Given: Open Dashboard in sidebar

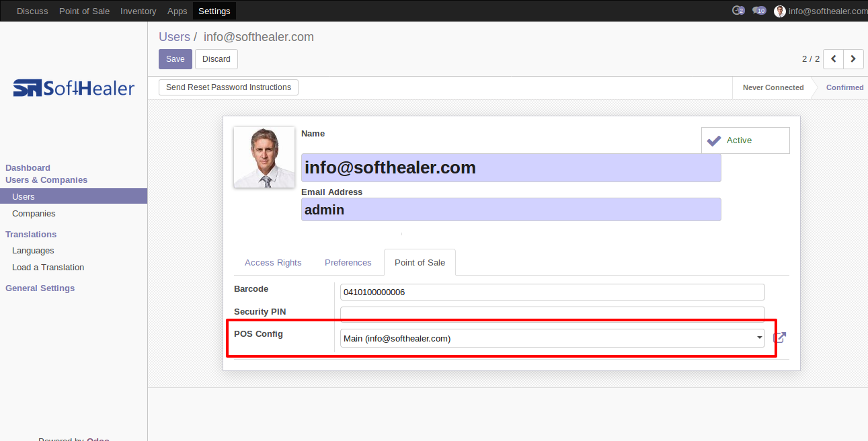Looking at the screenshot, I should pyautogui.click(x=28, y=168).
